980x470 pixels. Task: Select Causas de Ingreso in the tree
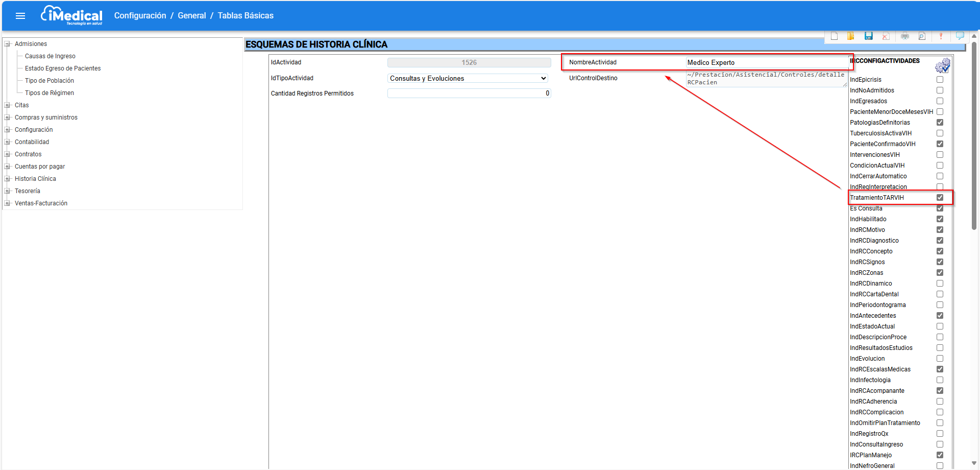[50, 56]
